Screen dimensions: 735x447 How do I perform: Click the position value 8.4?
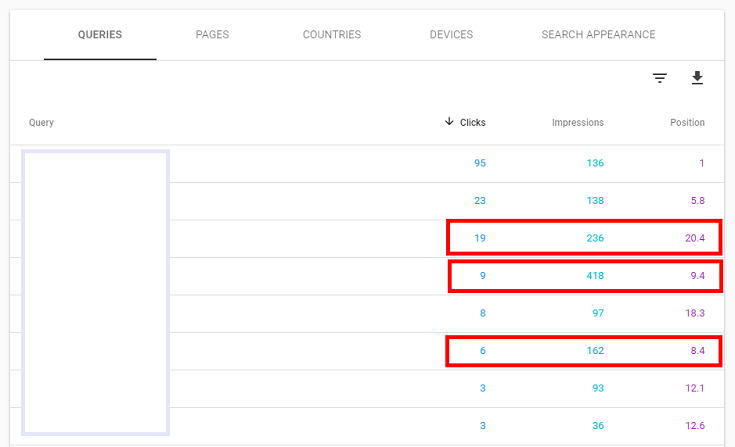coord(698,350)
